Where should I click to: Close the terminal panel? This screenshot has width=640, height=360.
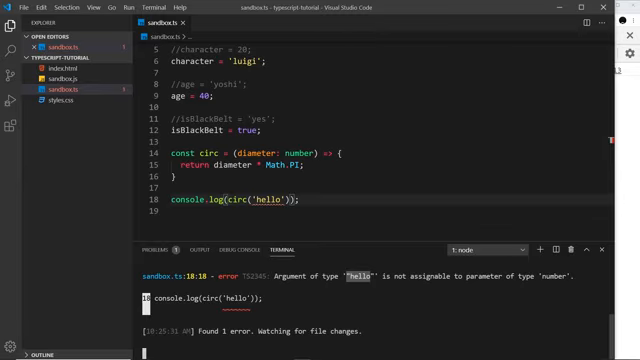pyautogui.click(x=602, y=249)
